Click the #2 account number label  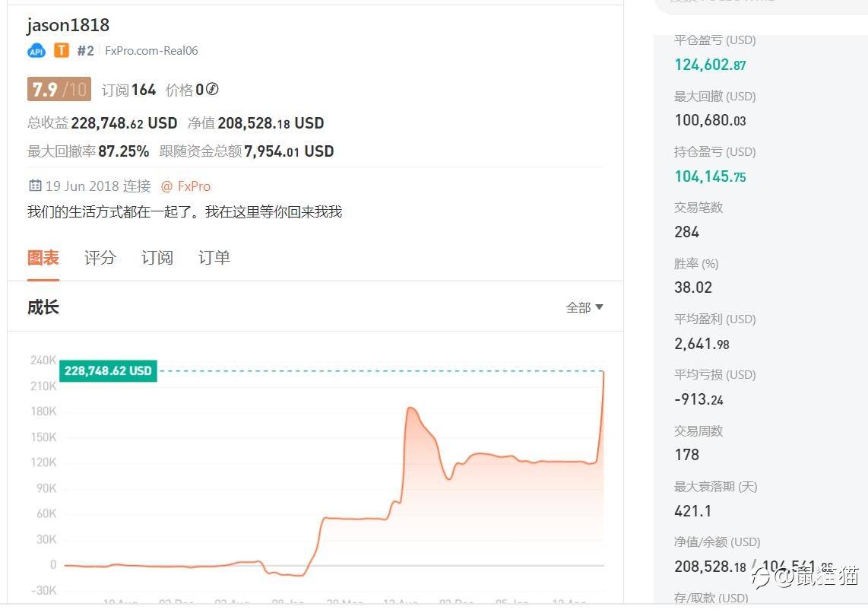point(85,51)
